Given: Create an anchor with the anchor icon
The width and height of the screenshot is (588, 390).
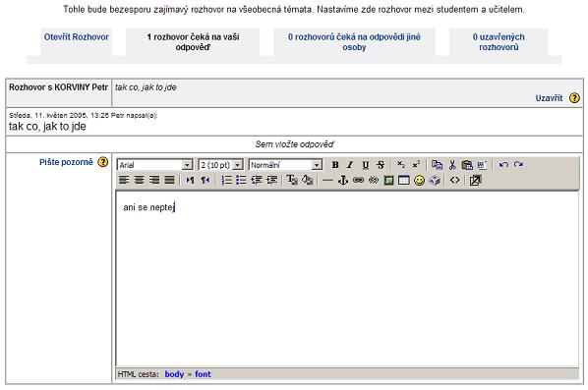Looking at the screenshot, I should pyautogui.click(x=343, y=180).
